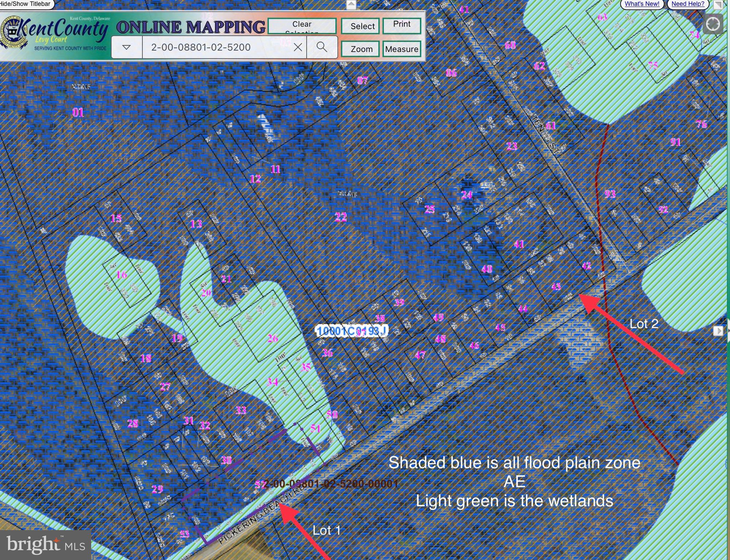The width and height of the screenshot is (730, 560).
Task: Click parcel 22 on the map
Action: 341,218
